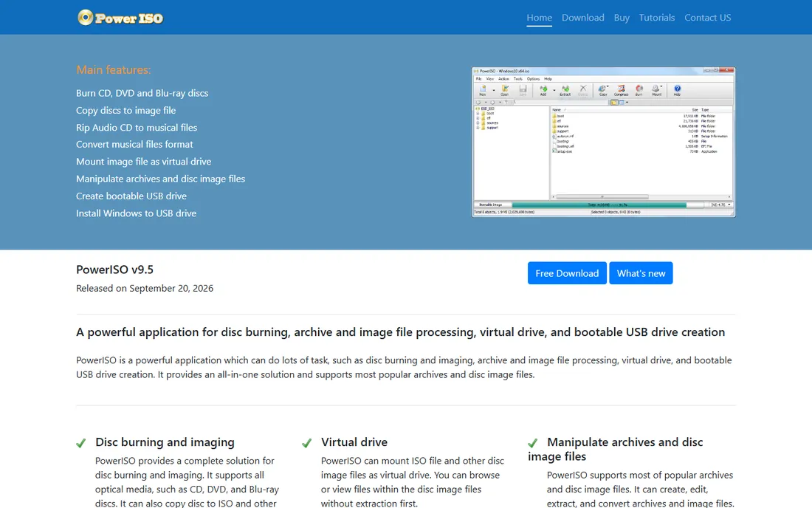Viewport: 812px width, 508px height.
Task: Click the Extract icon in the screenshot toolbar
Action: (565, 90)
